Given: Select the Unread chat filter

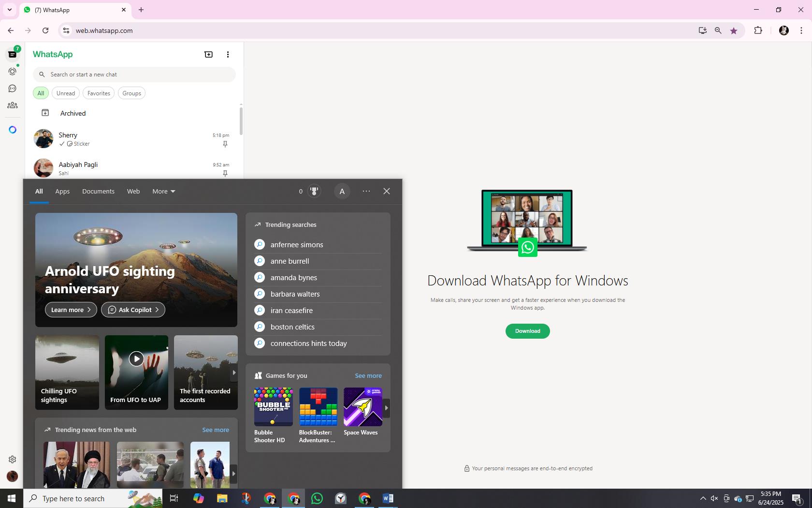Looking at the screenshot, I should [66, 93].
